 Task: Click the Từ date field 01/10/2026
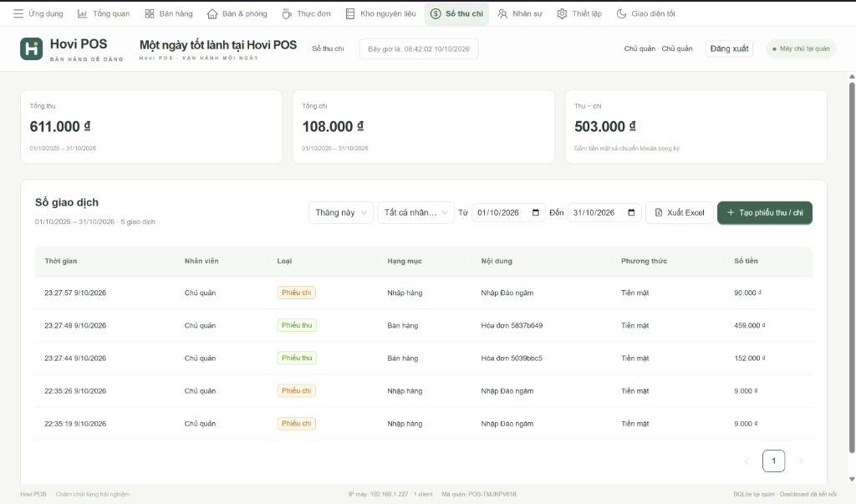pos(507,212)
